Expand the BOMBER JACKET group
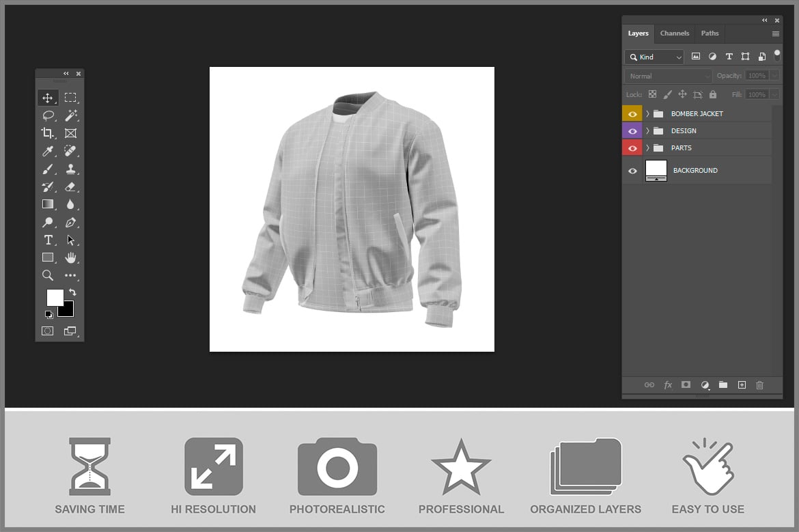The height and width of the screenshot is (532, 799). [647, 113]
